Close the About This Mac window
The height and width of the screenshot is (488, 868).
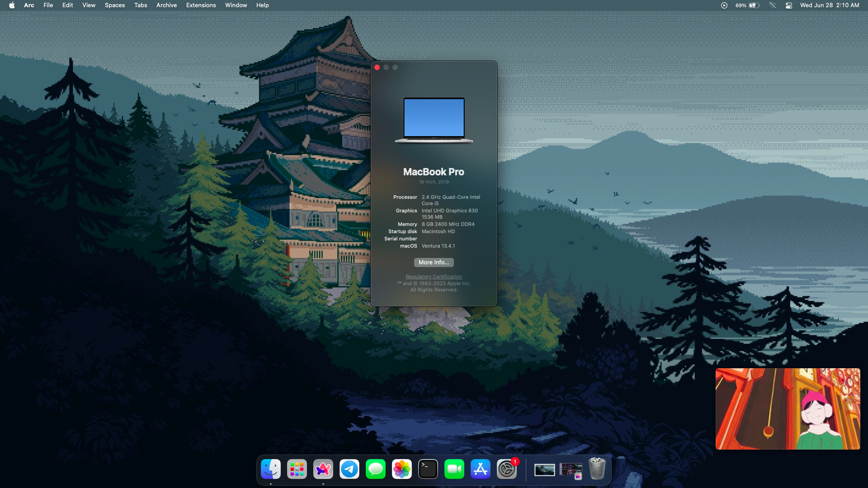[x=377, y=67]
